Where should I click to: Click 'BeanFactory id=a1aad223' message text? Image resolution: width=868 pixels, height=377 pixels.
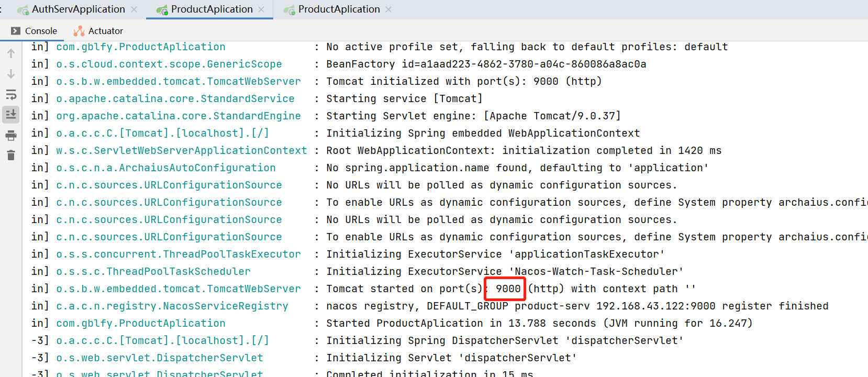point(486,64)
